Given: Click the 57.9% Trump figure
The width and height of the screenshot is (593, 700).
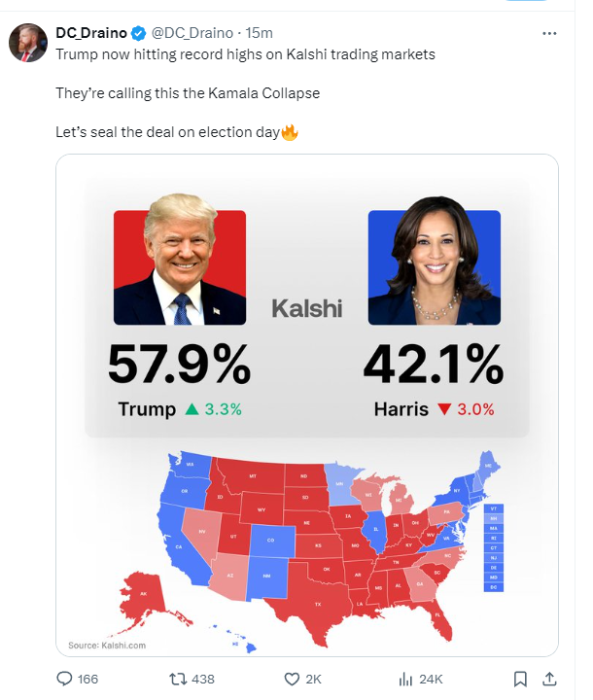Looking at the screenshot, I should [180, 365].
